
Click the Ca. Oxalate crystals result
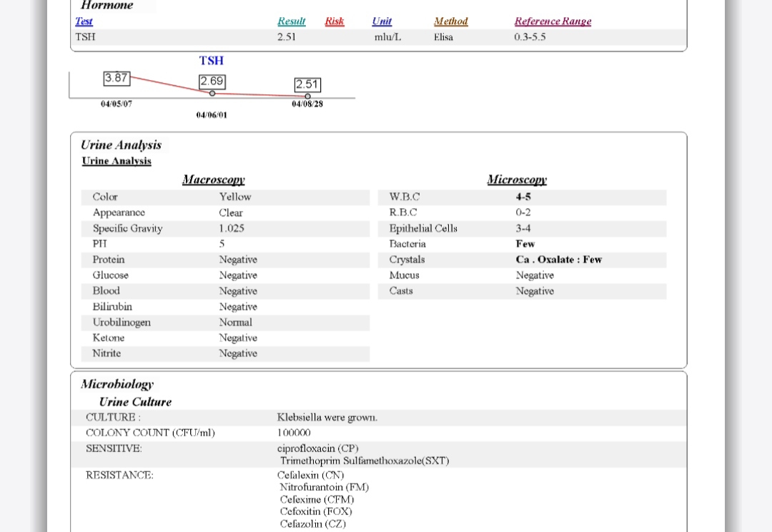[558, 260]
